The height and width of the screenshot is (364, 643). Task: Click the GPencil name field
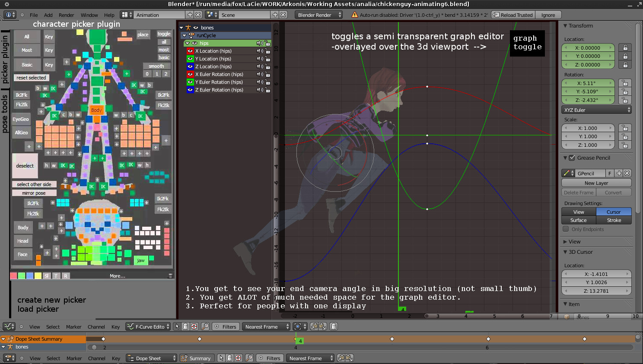pos(591,173)
